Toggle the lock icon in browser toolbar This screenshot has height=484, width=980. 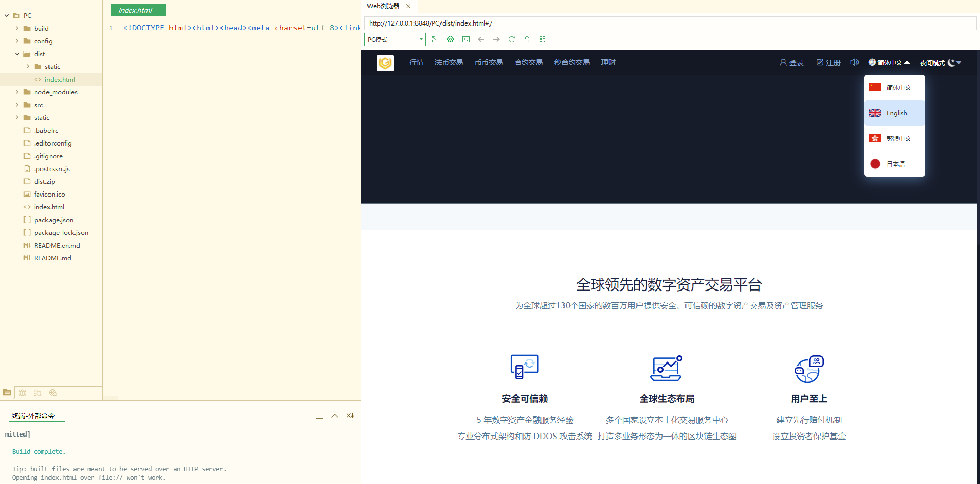click(527, 39)
